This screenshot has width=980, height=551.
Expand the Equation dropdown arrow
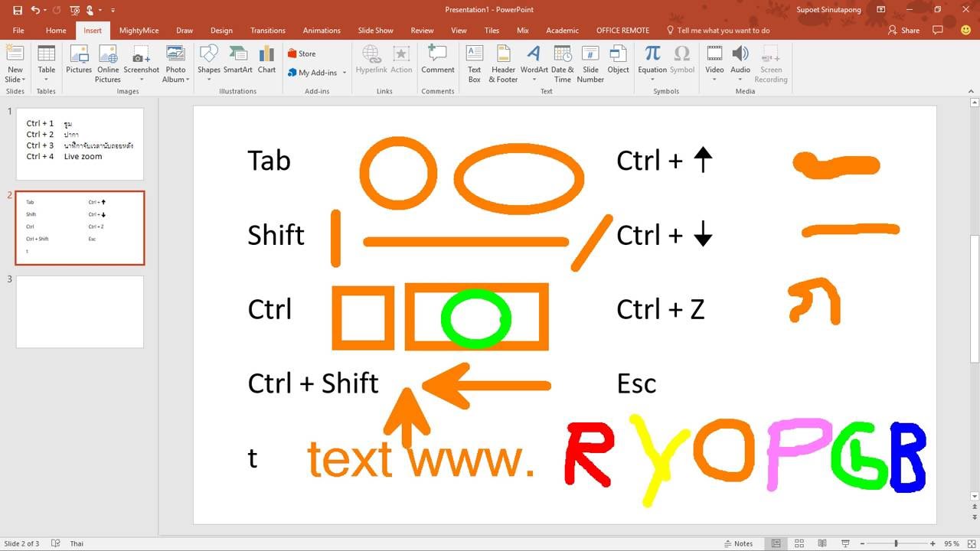tap(652, 79)
